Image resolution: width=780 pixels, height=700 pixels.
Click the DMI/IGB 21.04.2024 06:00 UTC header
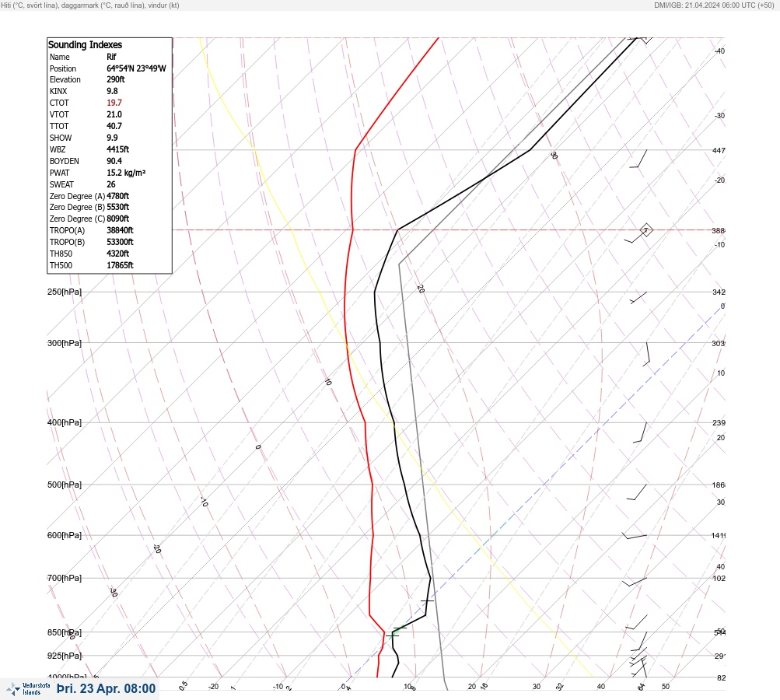coord(715,5)
